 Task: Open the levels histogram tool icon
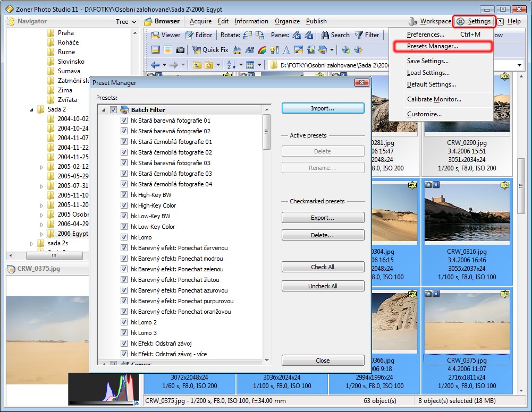pyautogui.click(x=237, y=50)
